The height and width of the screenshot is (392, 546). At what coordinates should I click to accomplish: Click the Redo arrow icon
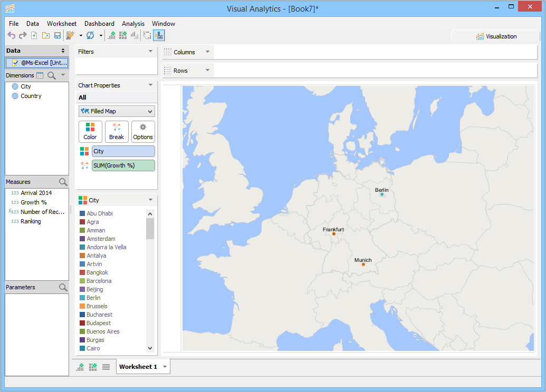pyautogui.click(x=23, y=35)
